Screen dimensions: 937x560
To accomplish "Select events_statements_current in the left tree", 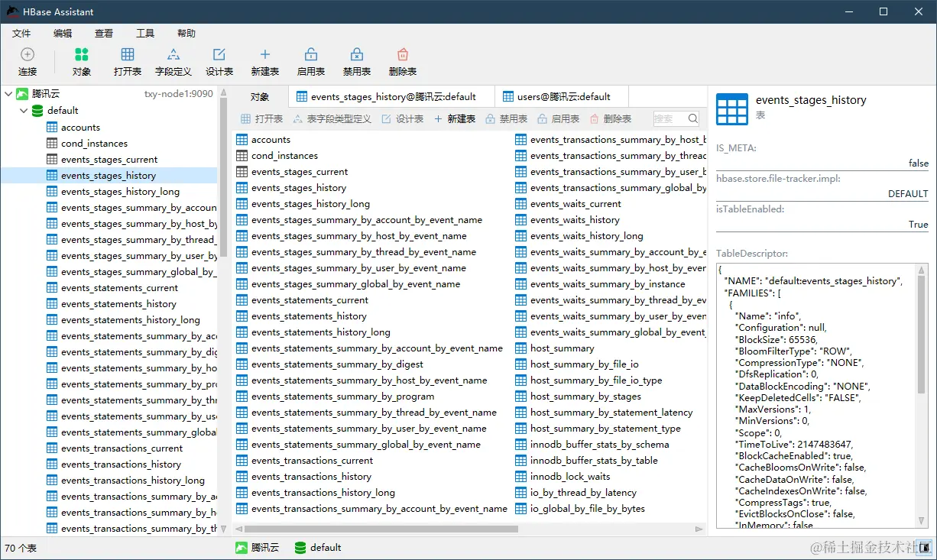I will (119, 288).
